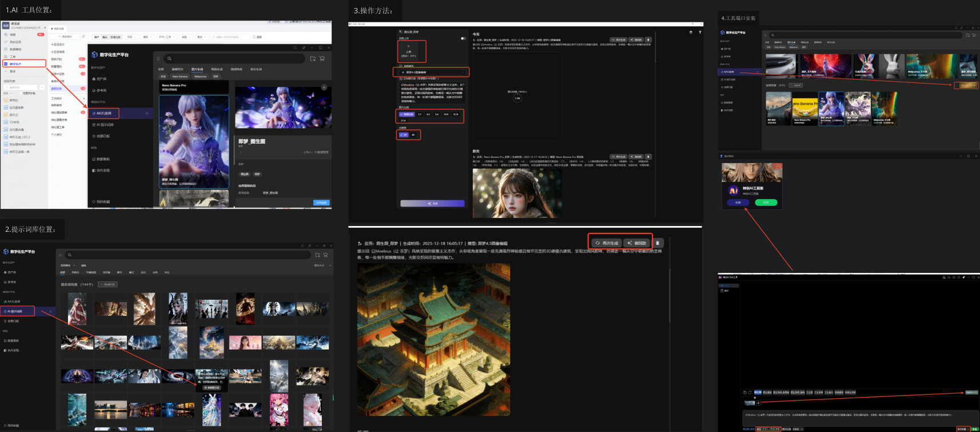Click the refresh icon beside 添加待办

pos(83,37)
